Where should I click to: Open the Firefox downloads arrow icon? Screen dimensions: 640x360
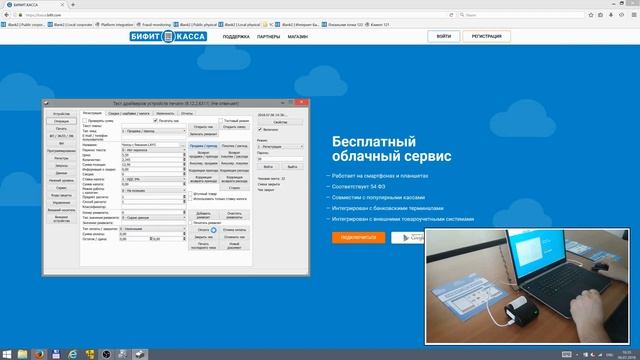[611, 15]
